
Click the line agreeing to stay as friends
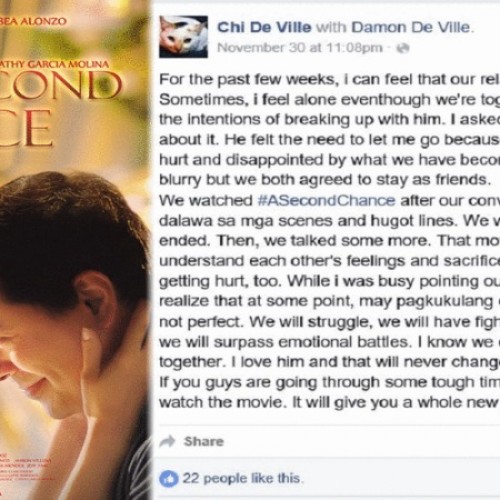point(325,180)
